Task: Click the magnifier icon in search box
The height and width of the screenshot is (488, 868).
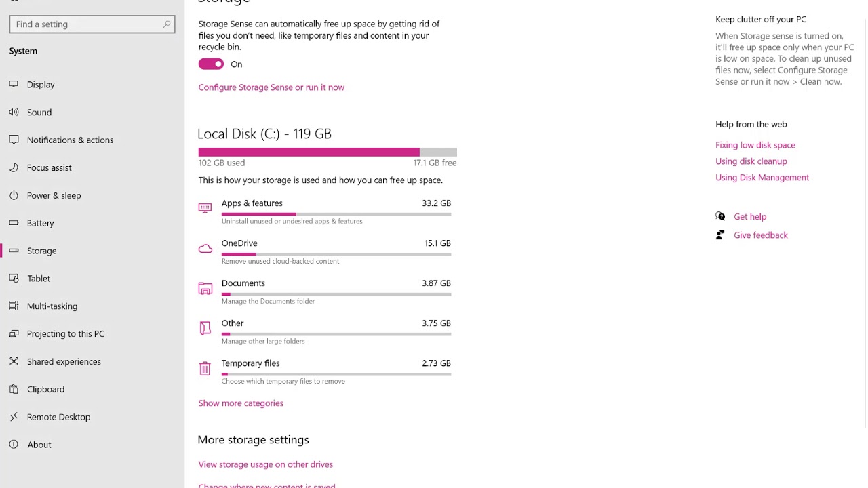Action: point(167,24)
